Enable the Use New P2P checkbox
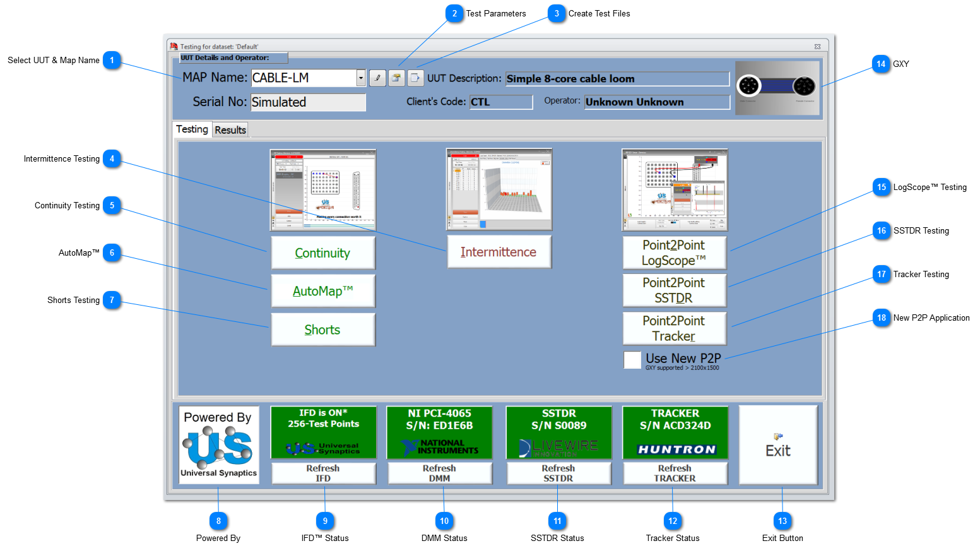 pos(632,360)
